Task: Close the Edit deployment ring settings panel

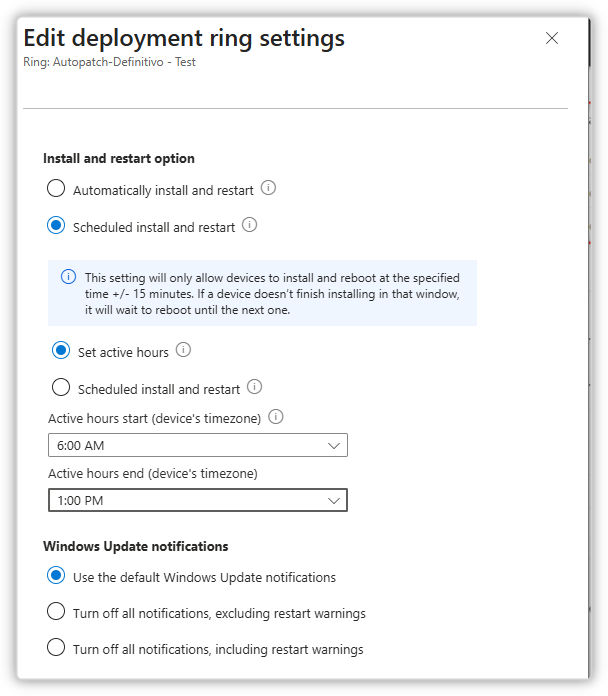Action: coord(552,39)
